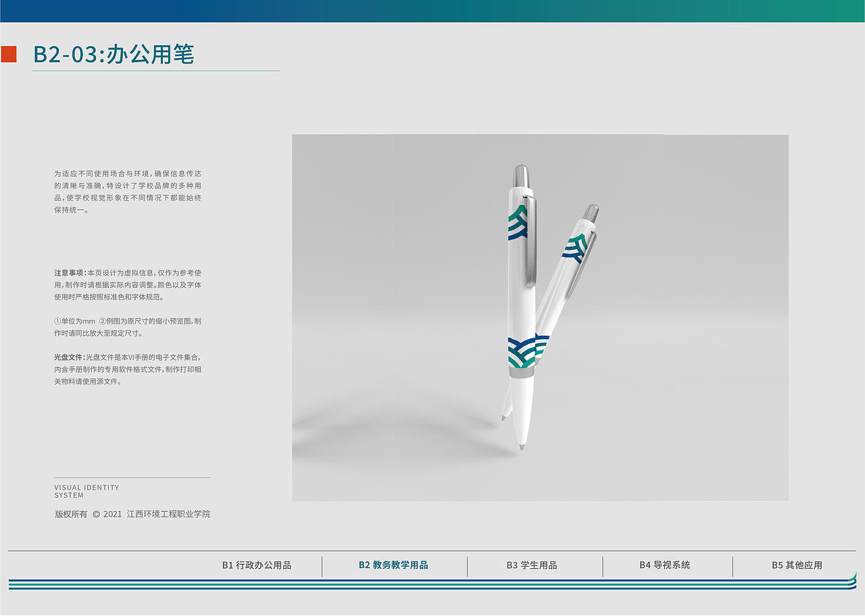
Task: Click the VISUAL IDENTITY SYSTEM label
Action: (86, 490)
